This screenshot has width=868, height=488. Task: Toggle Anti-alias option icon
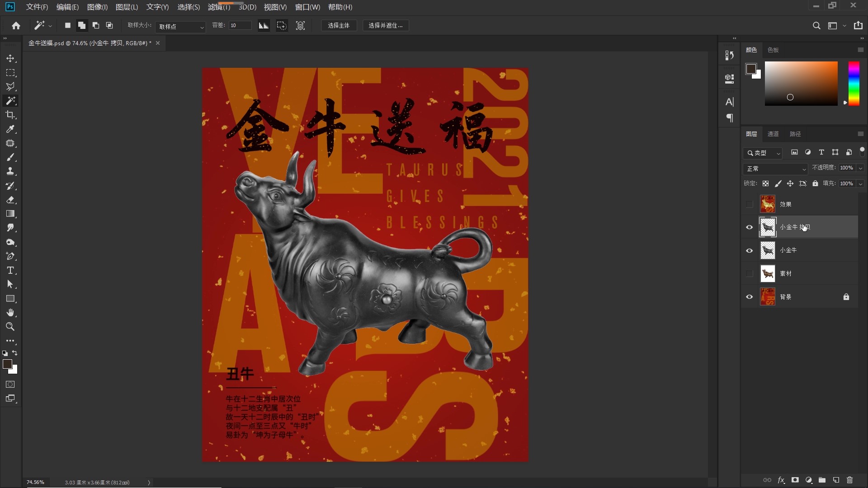coord(264,26)
